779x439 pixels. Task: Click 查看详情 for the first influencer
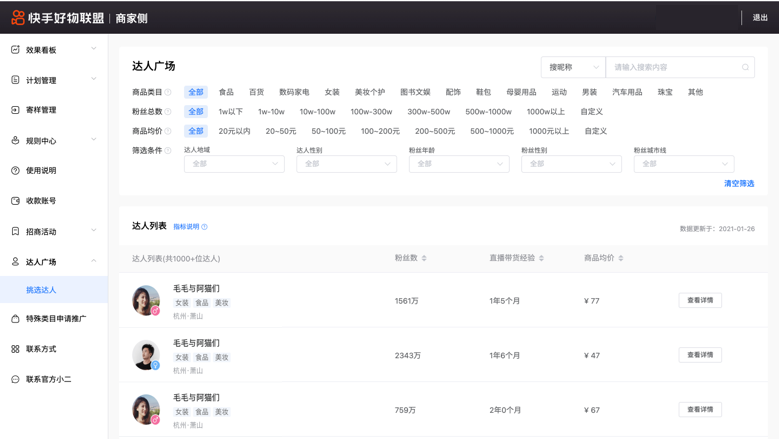(700, 300)
